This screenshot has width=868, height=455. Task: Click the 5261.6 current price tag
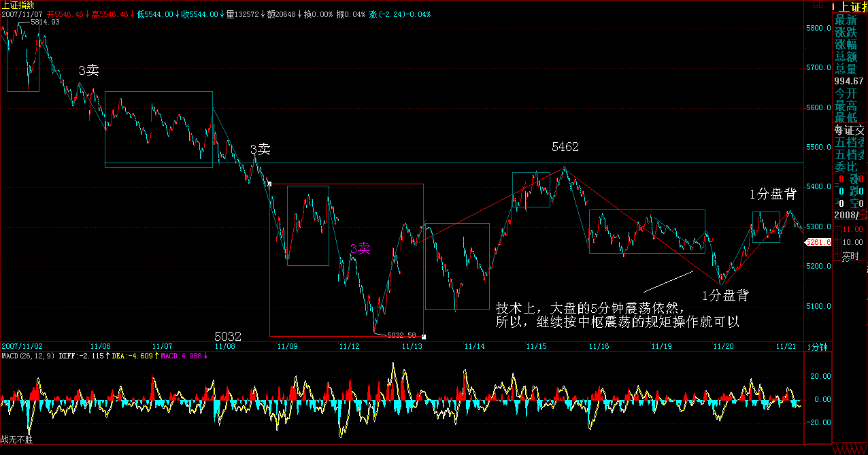click(819, 242)
